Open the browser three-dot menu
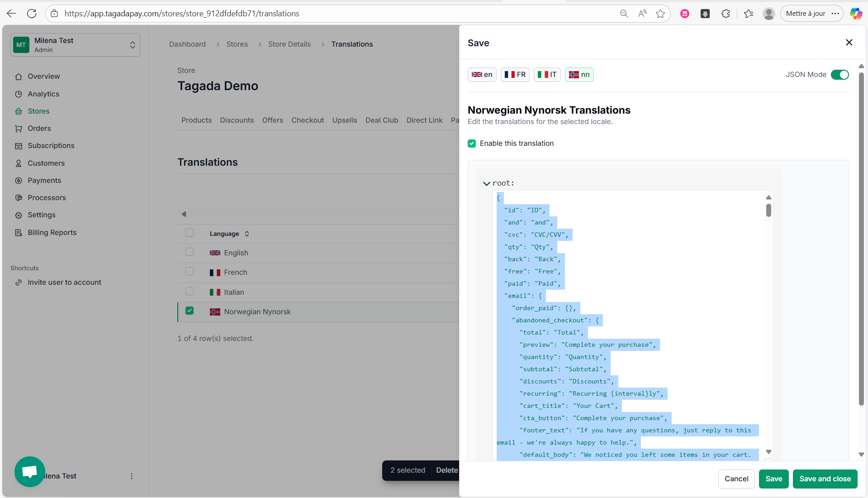The height and width of the screenshot is (498, 868). click(x=835, y=14)
